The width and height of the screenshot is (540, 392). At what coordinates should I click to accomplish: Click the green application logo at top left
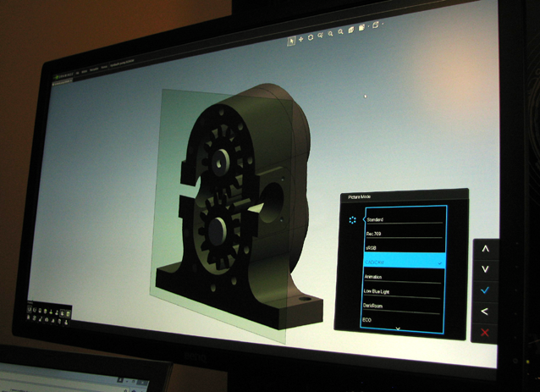point(56,77)
